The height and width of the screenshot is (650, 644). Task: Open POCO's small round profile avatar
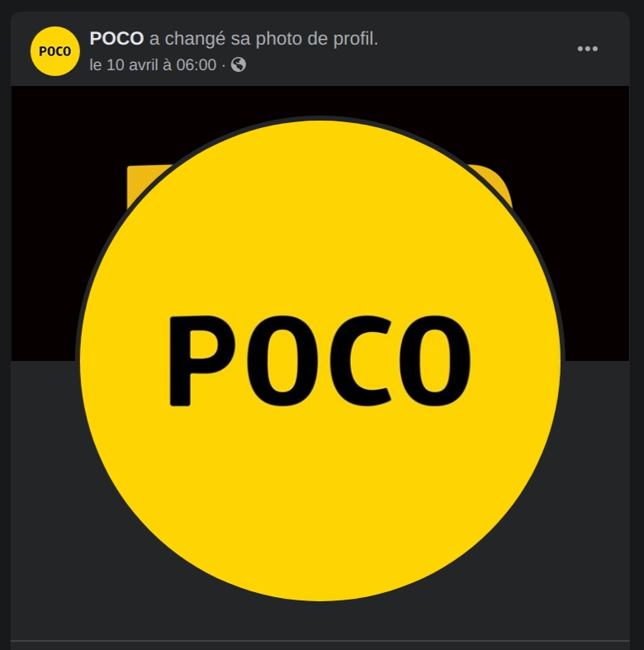[x=55, y=51]
